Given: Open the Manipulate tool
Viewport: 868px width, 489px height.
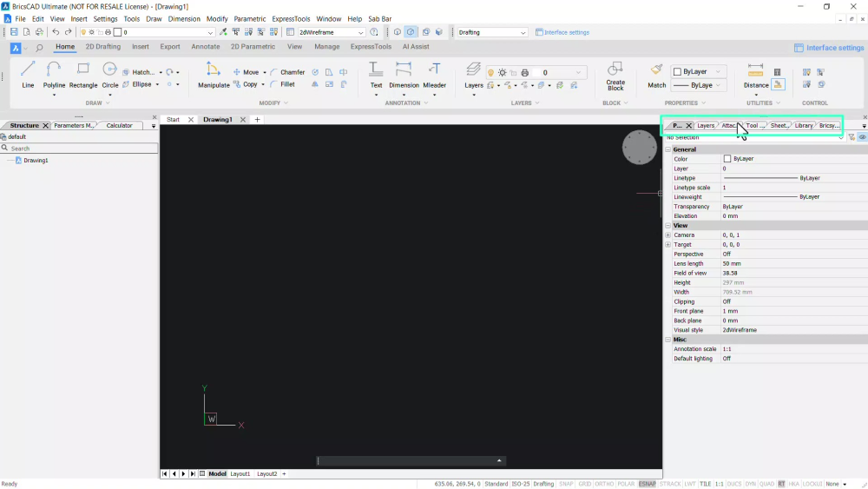Looking at the screenshot, I should point(214,75).
